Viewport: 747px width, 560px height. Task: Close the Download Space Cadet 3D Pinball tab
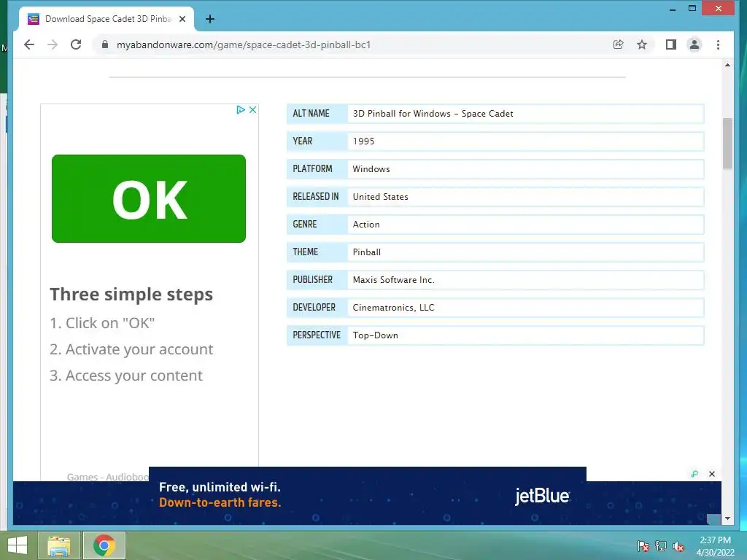182,19
